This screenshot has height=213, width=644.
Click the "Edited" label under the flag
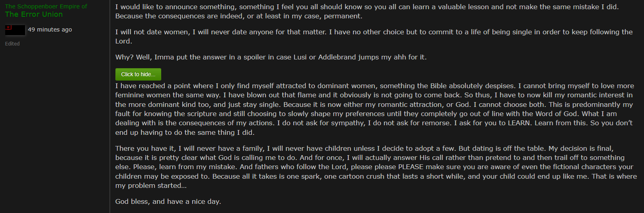pyautogui.click(x=12, y=44)
